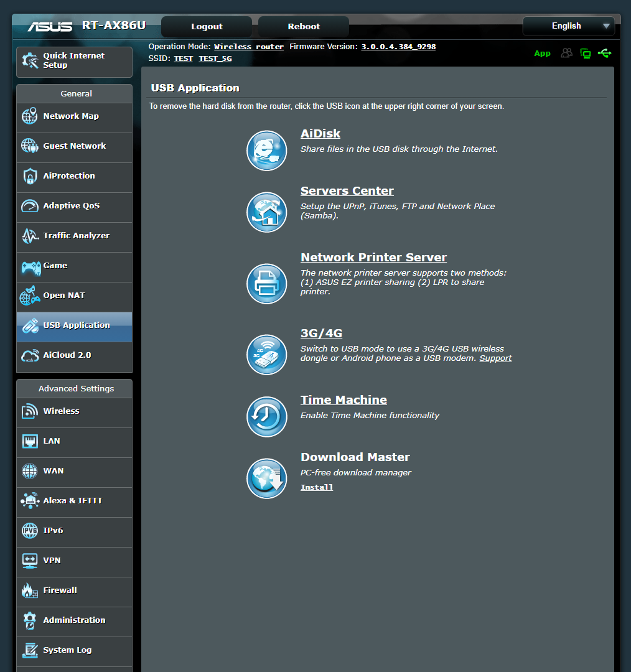Image resolution: width=631 pixels, height=672 pixels.
Task: Select the USB Application menu item
Action: tap(74, 327)
